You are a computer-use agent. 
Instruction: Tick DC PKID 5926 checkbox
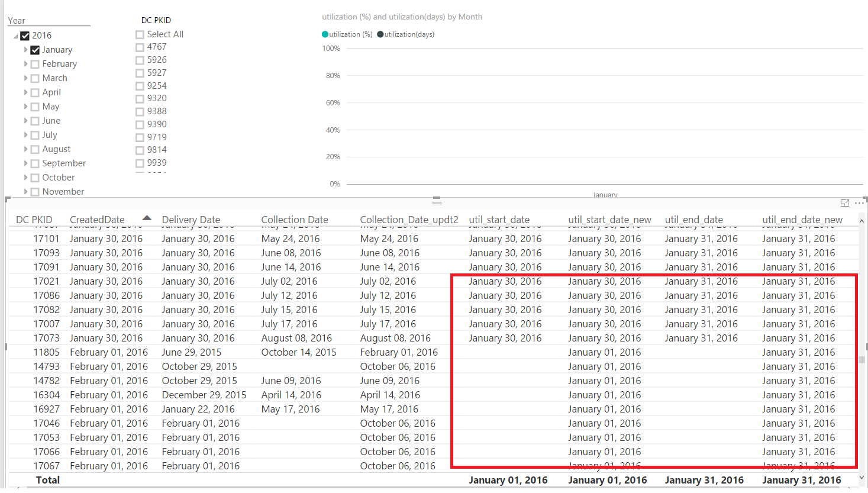(x=140, y=60)
